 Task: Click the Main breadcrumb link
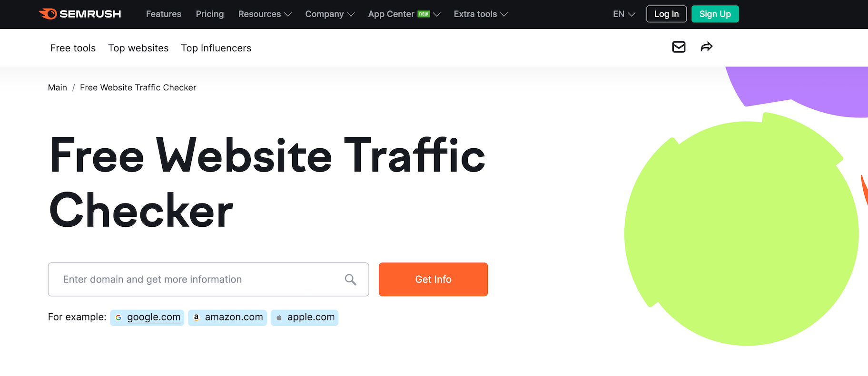[x=58, y=87]
